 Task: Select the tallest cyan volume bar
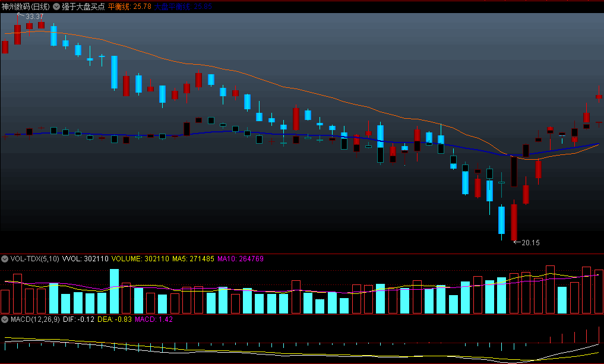tap(115, 291)
